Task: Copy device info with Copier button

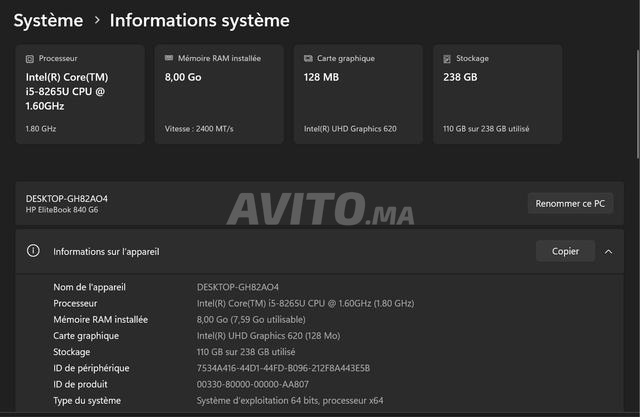Action: click(565, 251)
